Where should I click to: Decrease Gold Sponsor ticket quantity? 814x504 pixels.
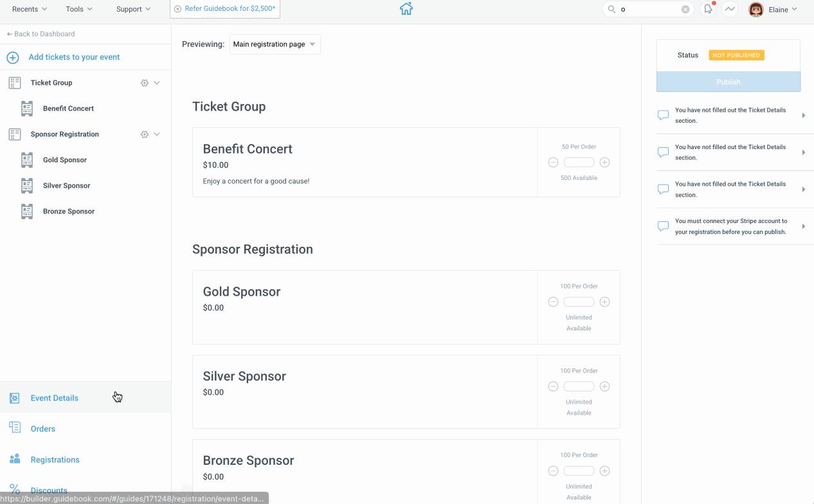coord(553,302)
